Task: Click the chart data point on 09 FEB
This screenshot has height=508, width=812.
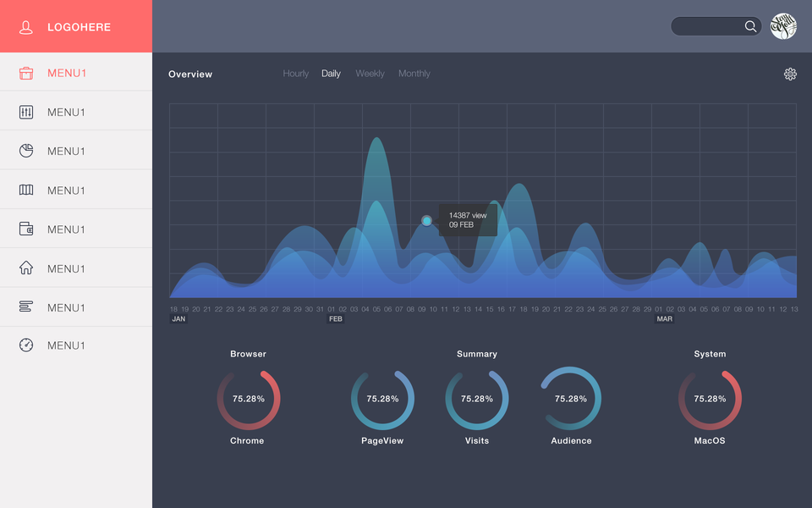Action: [426, 221]
